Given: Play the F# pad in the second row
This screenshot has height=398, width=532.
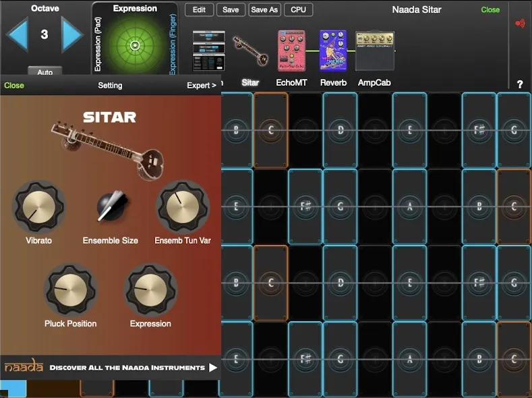Looking at the screenshot, I should pos(305,206).
